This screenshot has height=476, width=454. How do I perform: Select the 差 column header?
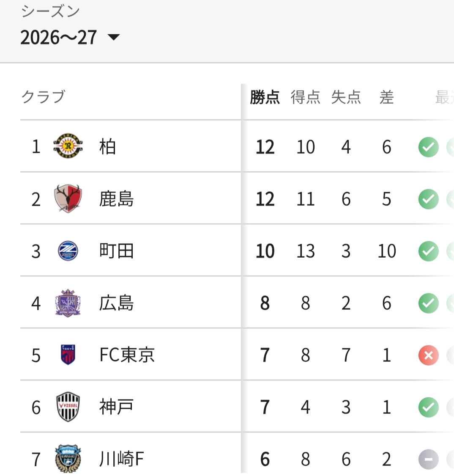(386, 97)
